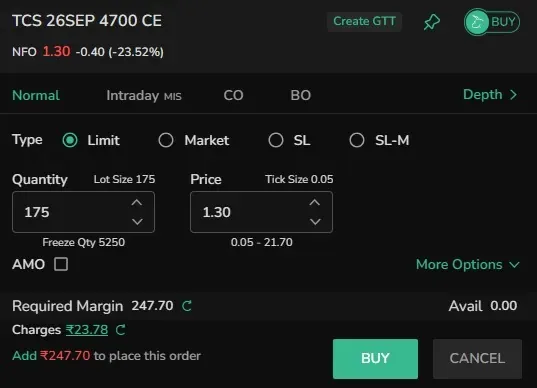The image size is (537, 388).
Task: Click into the Price input field
Action: point(261,212)
